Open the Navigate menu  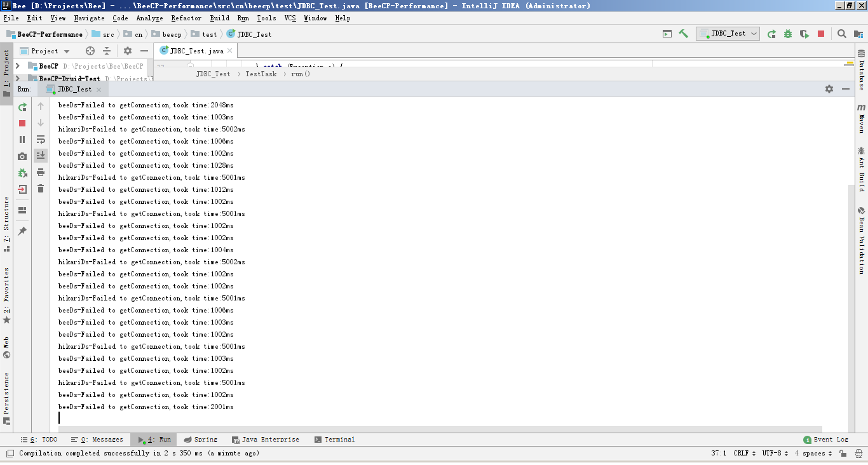pos(89,18)
